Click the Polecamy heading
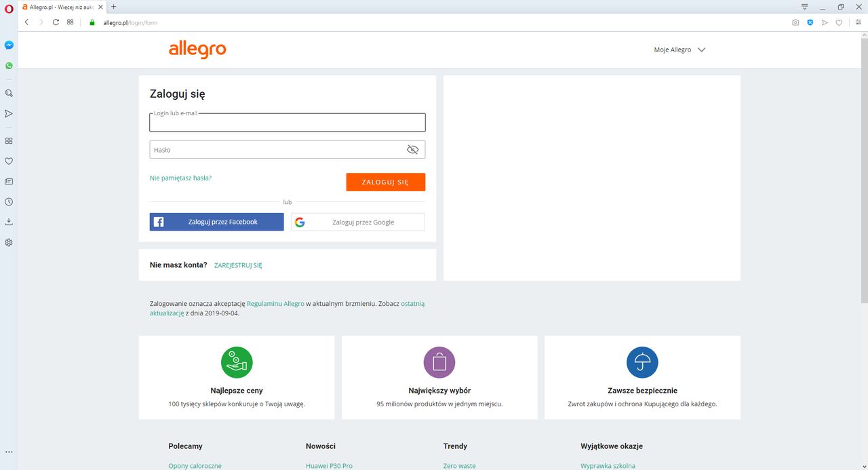Screen dimensions: 868x470 (x=185, y=446)
